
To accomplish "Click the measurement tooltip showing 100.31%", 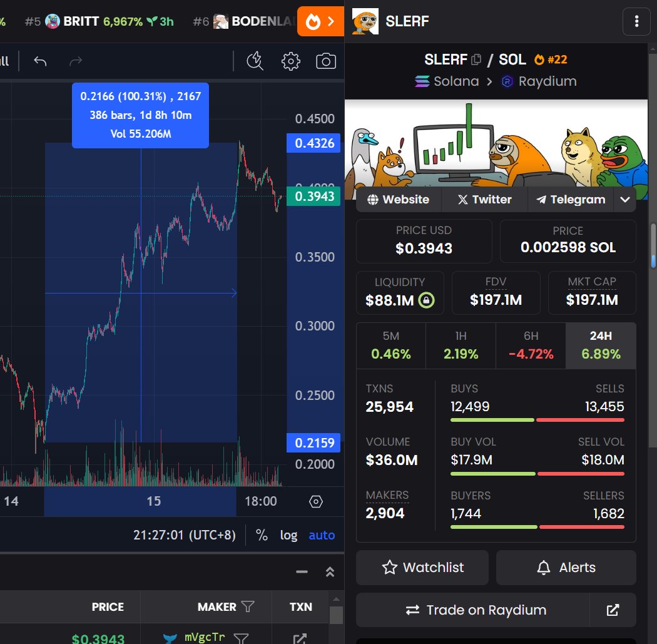I will [x=140, y=115].
